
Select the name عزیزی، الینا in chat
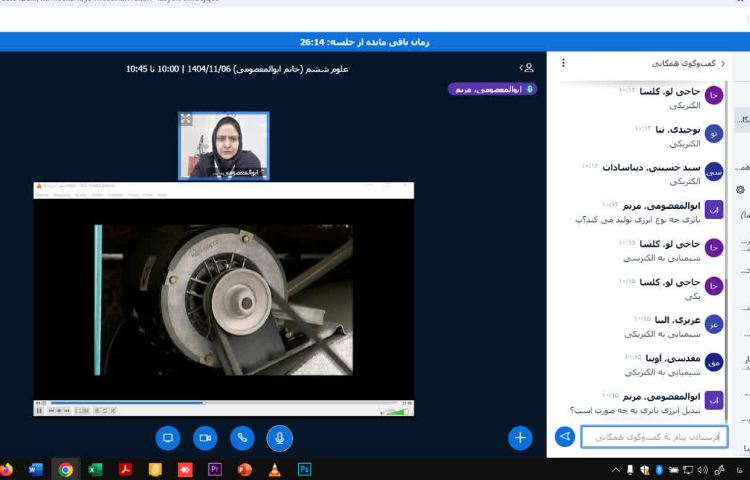677,320
